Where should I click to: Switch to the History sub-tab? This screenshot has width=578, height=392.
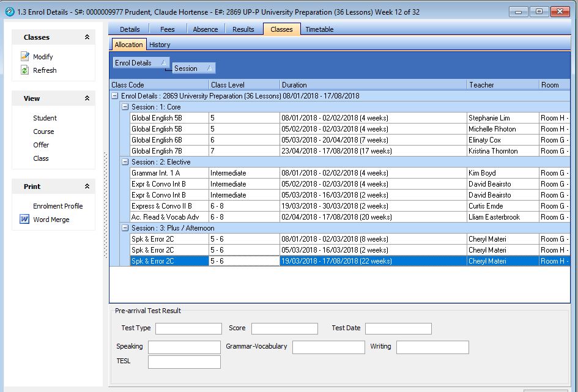tap(160, 45)
